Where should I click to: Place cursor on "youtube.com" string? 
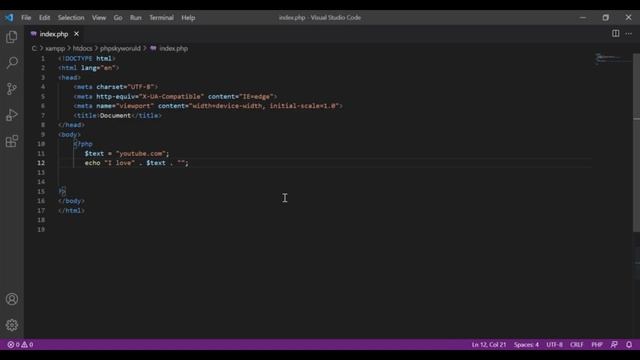pyautogui.click(x=141, y=153)
